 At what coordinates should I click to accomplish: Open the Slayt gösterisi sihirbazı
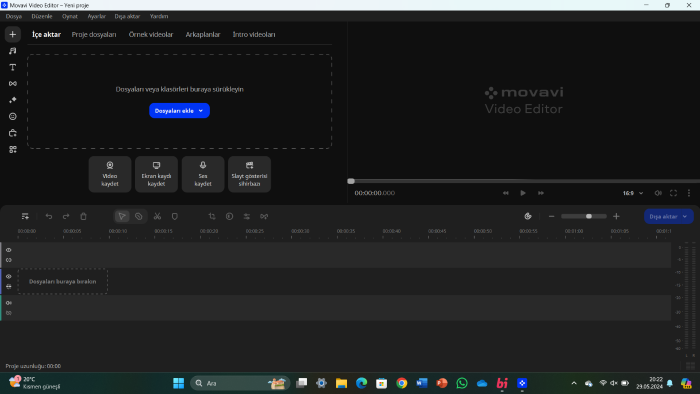pos(249,174)
